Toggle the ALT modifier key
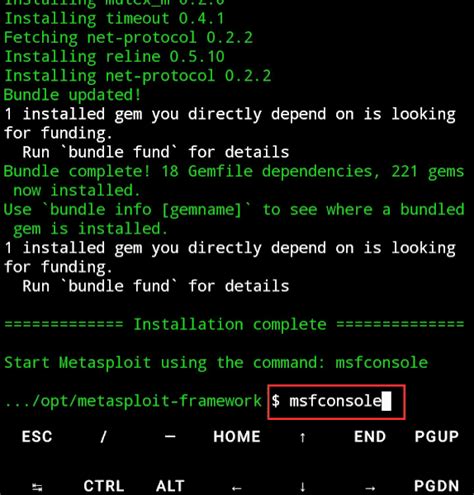This screenshot has width=474, height=495. pyautogui.click(x=170, y=486)
